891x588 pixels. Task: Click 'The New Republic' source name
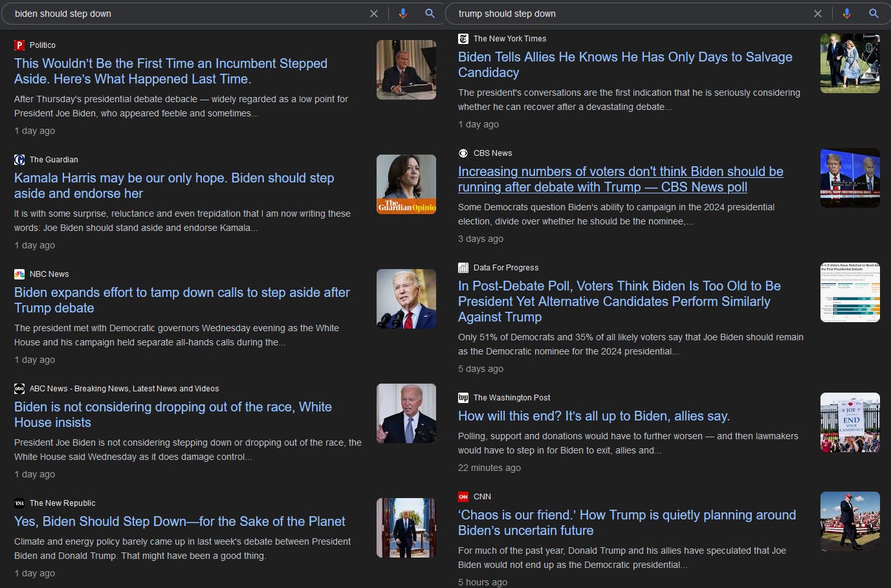pos(62,503)
